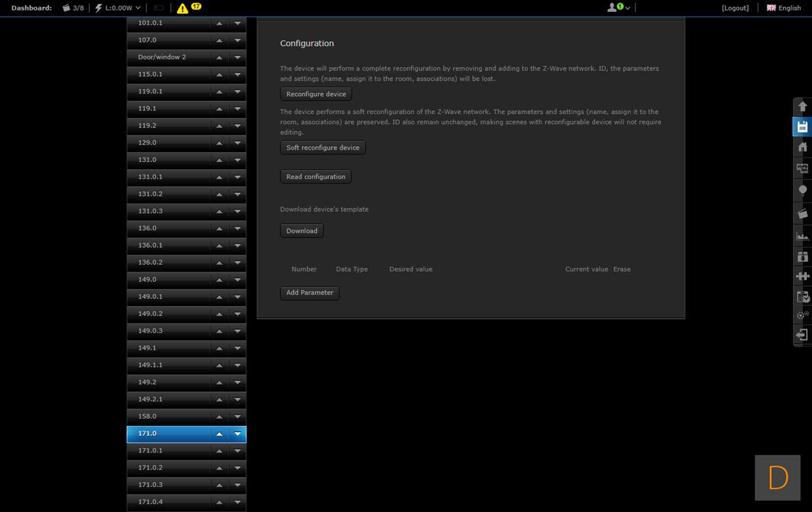Click the Logout link

pos(735,8)
